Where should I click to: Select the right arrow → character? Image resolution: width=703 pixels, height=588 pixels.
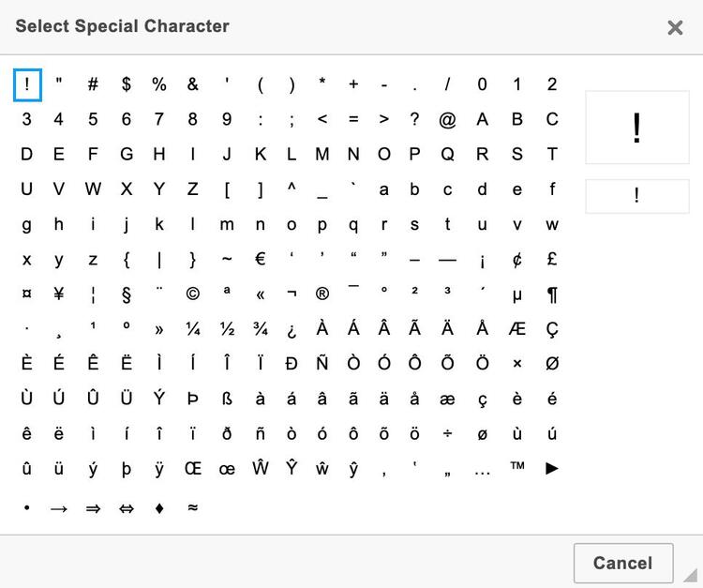pos(58,508)
